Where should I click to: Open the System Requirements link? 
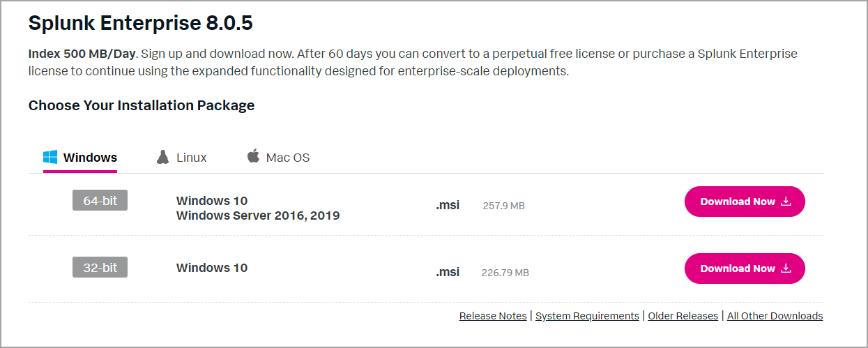[x=587, y=316]
